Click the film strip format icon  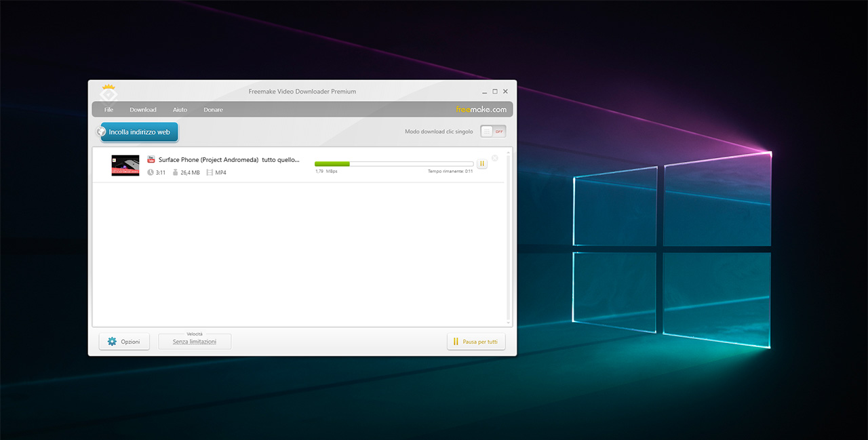(210, 172)
